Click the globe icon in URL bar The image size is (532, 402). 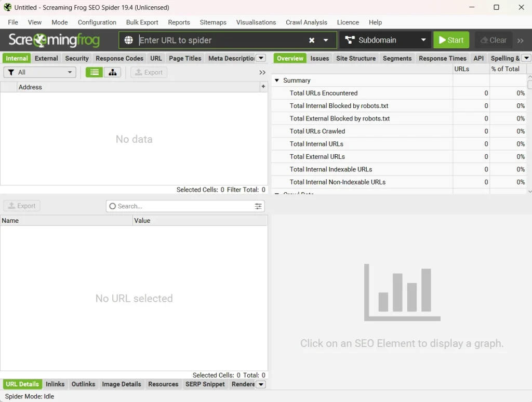click(129, 40)
